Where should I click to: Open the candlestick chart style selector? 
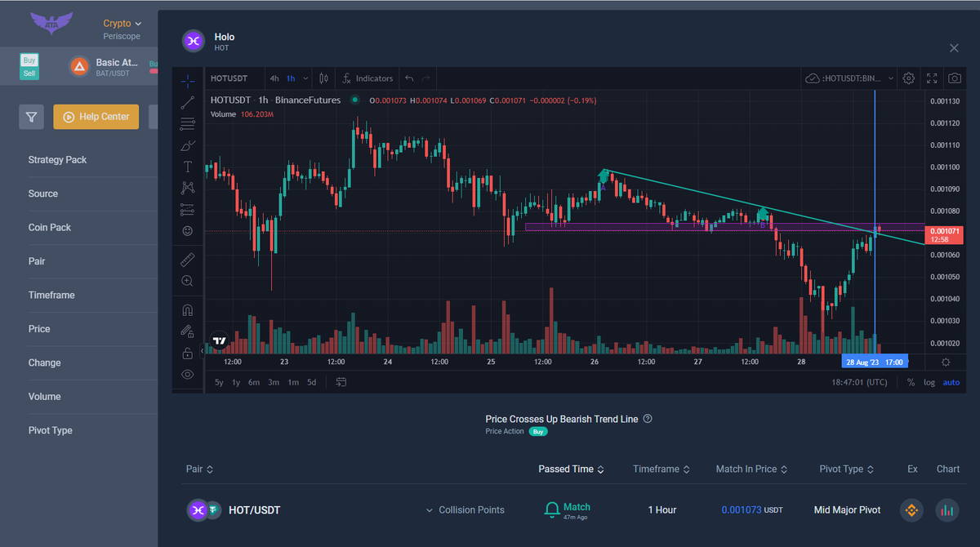(324, 78)
